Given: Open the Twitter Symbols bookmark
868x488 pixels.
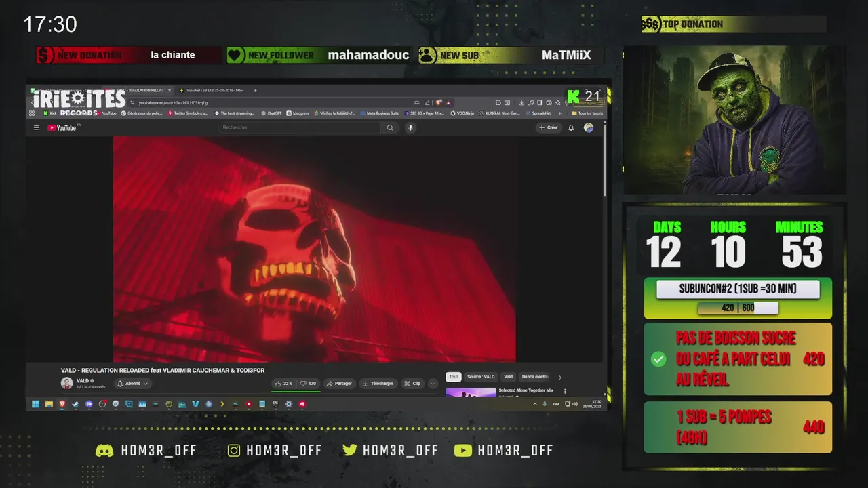Looking at the screenshot, I should click(186, 113).
